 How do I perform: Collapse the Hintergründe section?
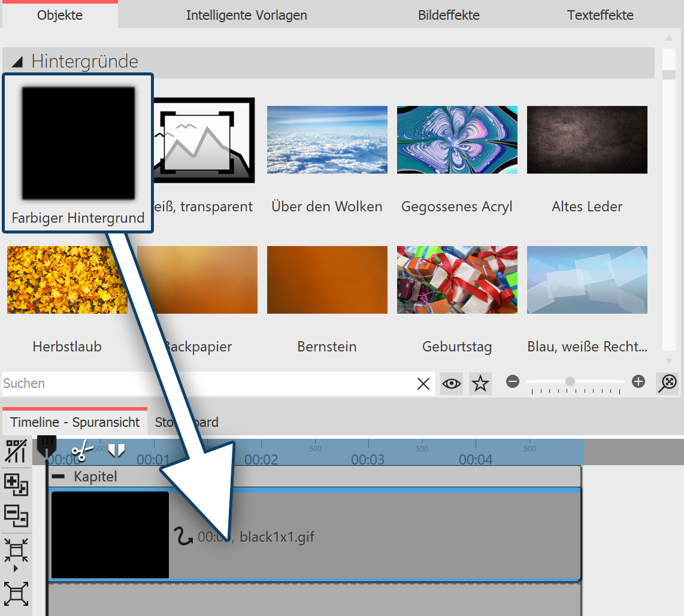[18, 61]
